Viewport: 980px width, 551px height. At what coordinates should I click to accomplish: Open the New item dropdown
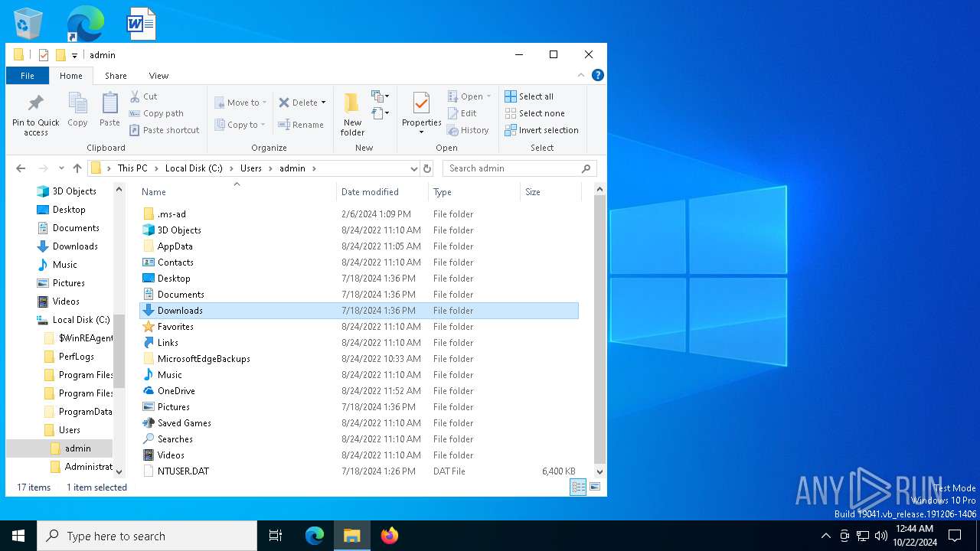[381, 96]
